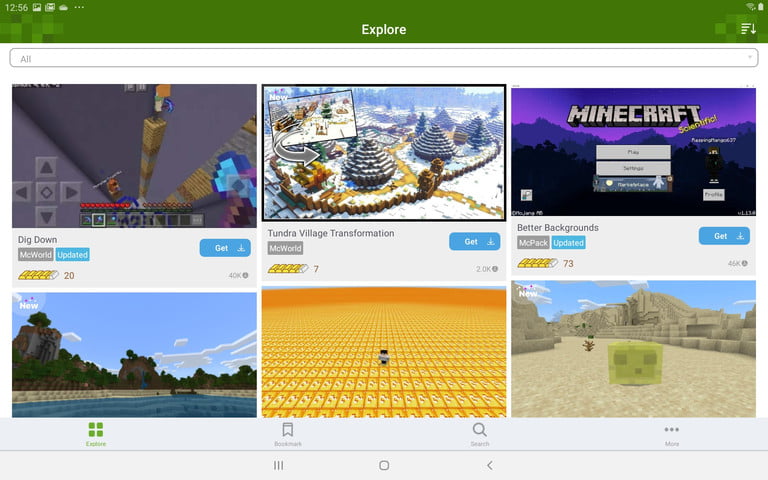Tap the Android recent apps button
Image resolution: width=768 pixels, height=480 pixels.
(x=278, y=465)
